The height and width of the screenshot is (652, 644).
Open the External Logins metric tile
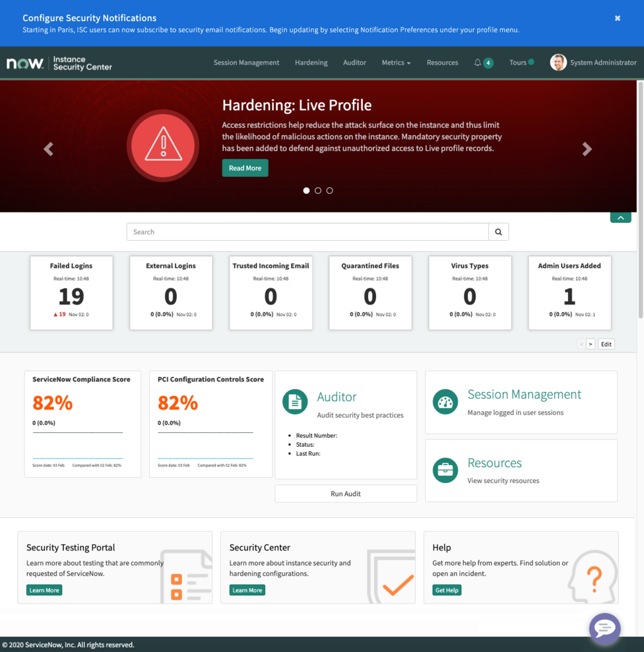171,293
